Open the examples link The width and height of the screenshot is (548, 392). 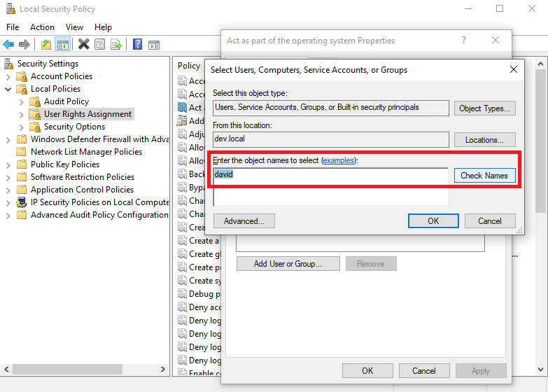pos(338,161)
